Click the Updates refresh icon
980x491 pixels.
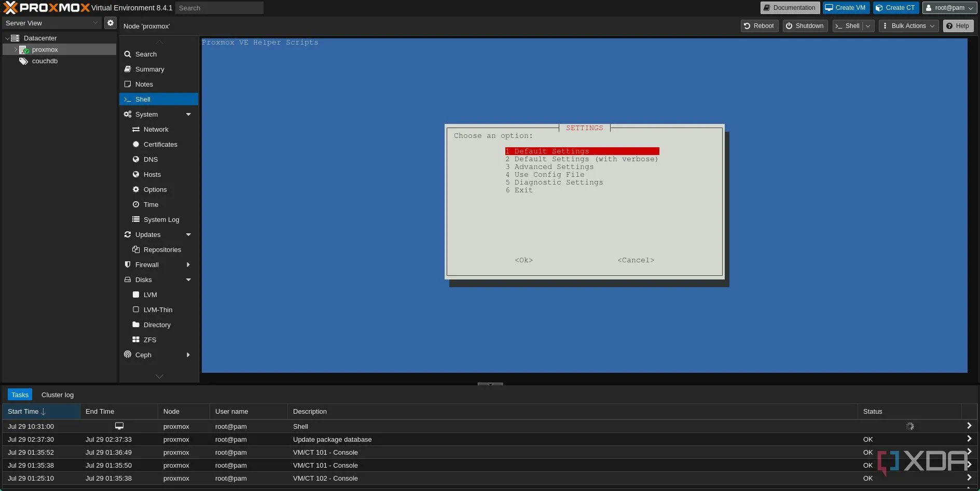click(x=128, y=234)
